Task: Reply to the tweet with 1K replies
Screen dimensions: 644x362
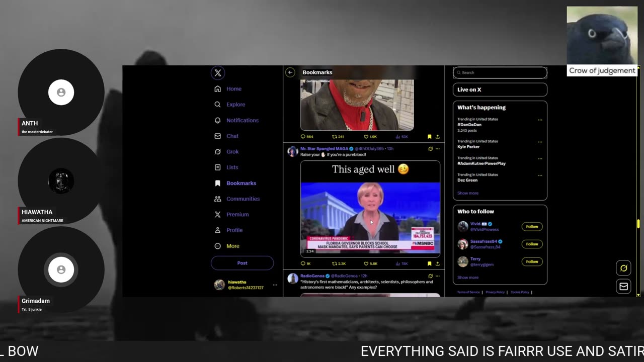Action: (306, 263)
